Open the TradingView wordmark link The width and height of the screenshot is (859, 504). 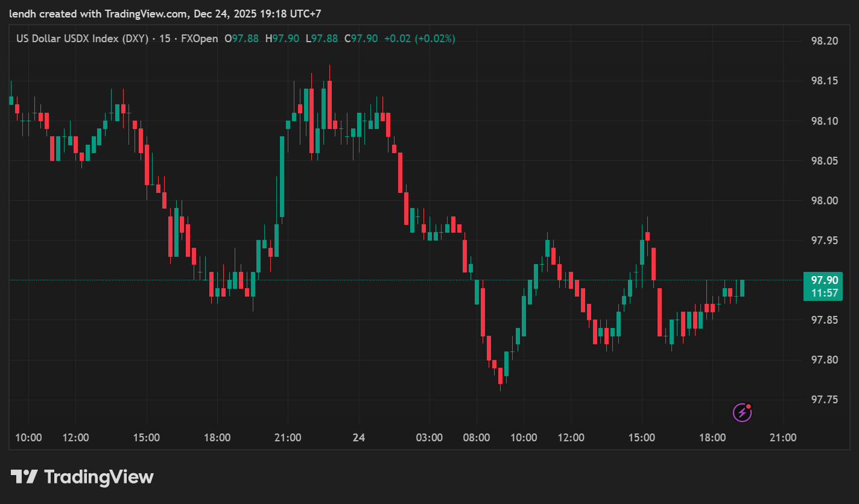click(x=99, y=477)
